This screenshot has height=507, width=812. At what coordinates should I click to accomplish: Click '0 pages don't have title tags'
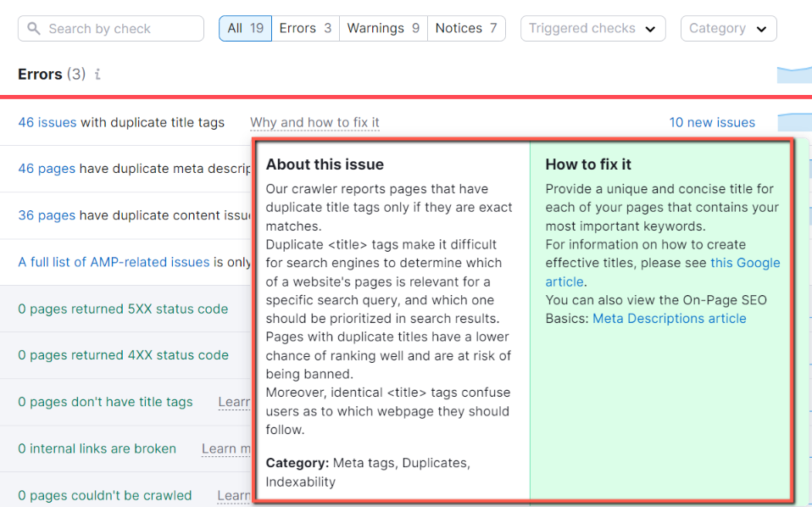105,402
